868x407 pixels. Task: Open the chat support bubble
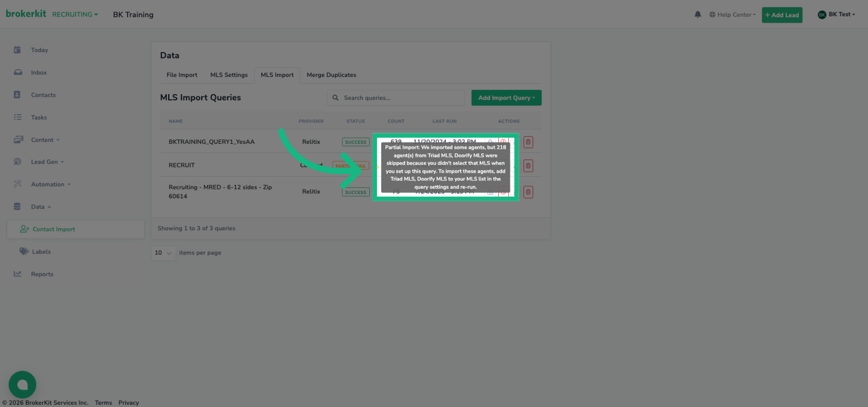pyautogui.click(x=22, y=385)
